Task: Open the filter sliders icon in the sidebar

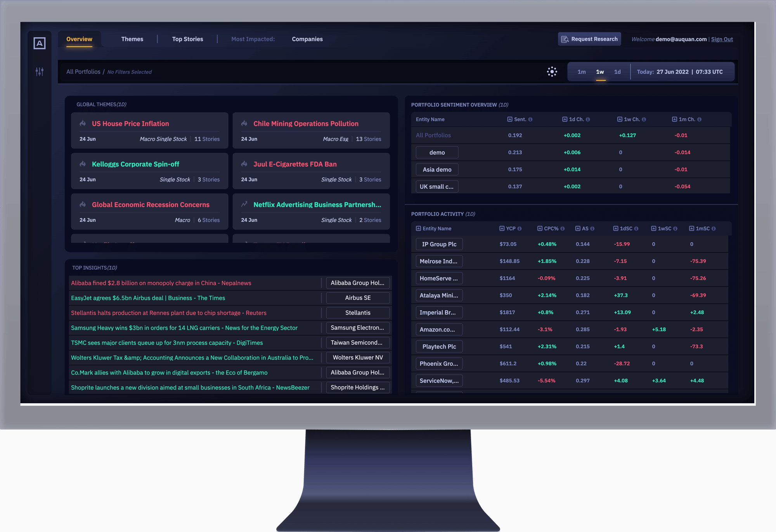Action: (x=39, y=72)
